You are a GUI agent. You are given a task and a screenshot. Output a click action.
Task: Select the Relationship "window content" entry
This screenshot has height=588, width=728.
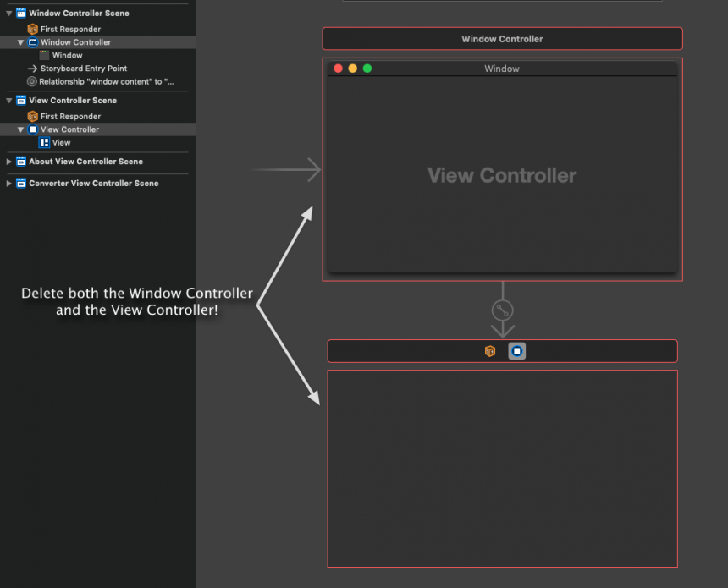30,81
